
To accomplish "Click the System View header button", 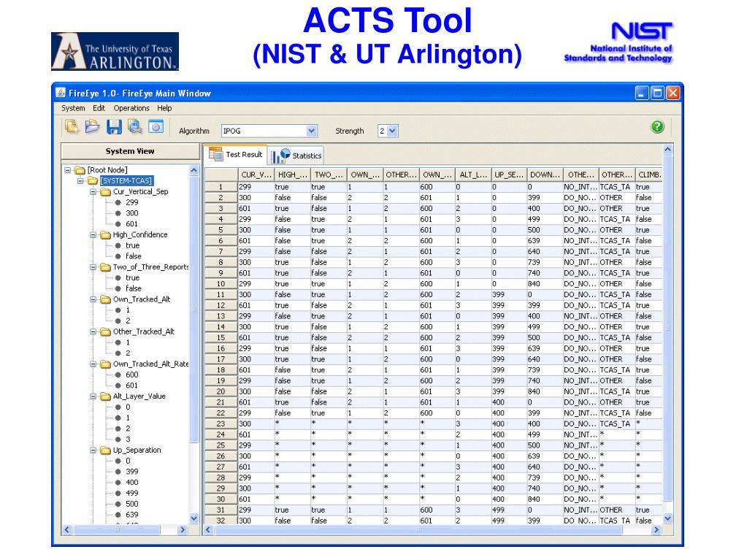I will click(130, 151).
